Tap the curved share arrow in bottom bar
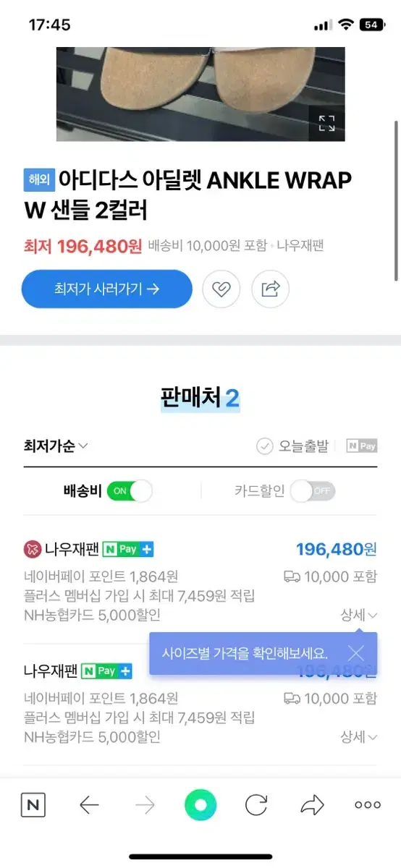Viewport: 401px width, 868px height. click(x=312, y=805)
